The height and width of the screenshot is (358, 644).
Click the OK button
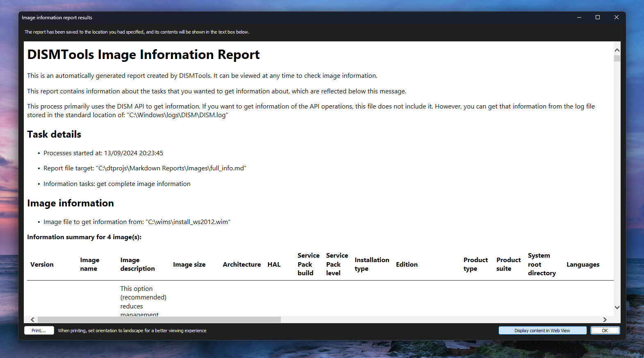click(x=605, y=331)
